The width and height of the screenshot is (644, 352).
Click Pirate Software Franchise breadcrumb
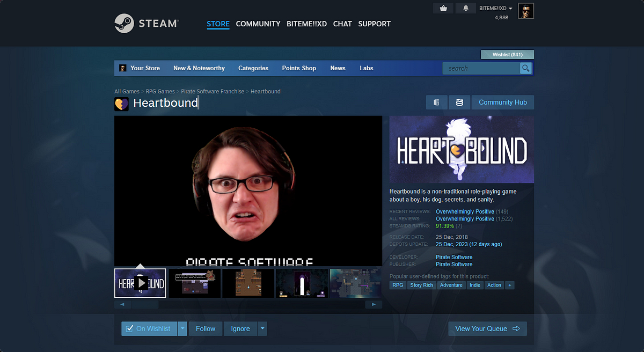click(x=213, y=91)
